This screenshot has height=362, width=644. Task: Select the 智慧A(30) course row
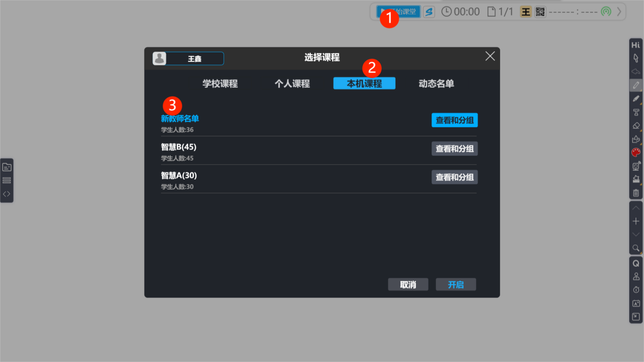319,180
